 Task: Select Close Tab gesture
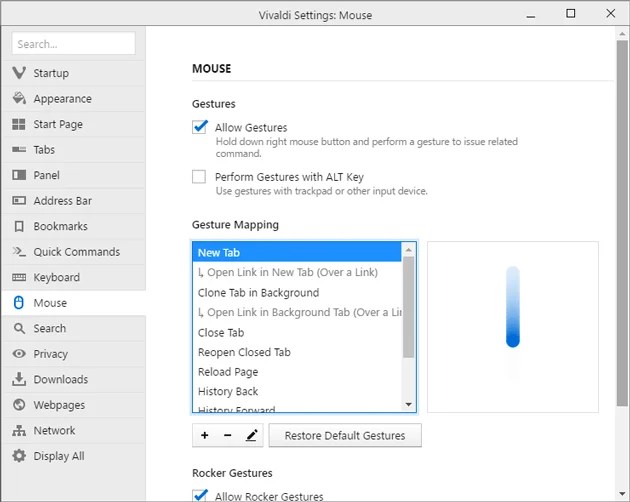click(297, 332)
